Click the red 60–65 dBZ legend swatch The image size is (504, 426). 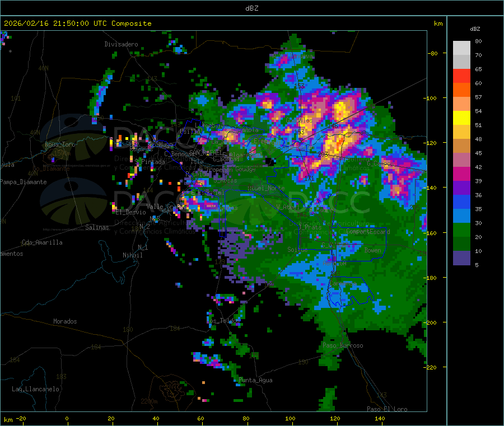coord(461,76)
